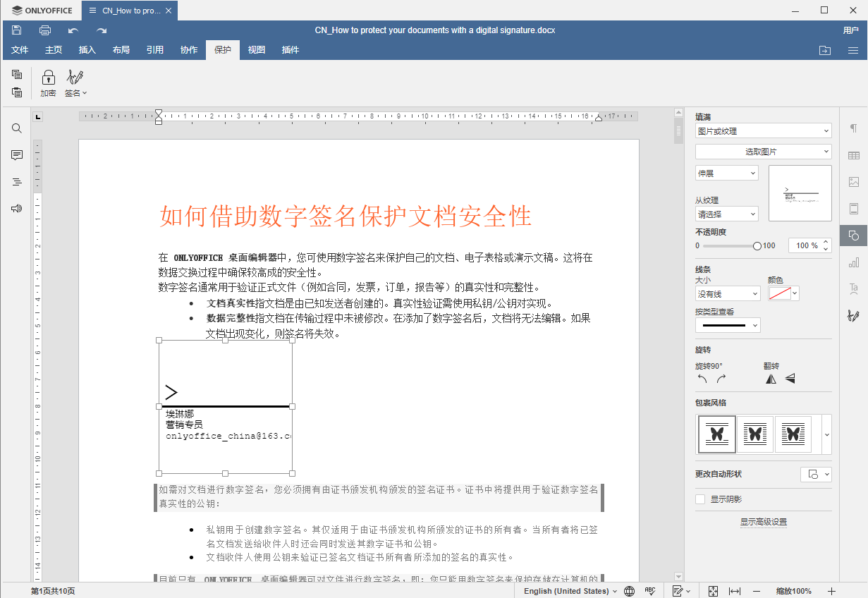Open the line size 没有线 dropdown

(728, 293)
